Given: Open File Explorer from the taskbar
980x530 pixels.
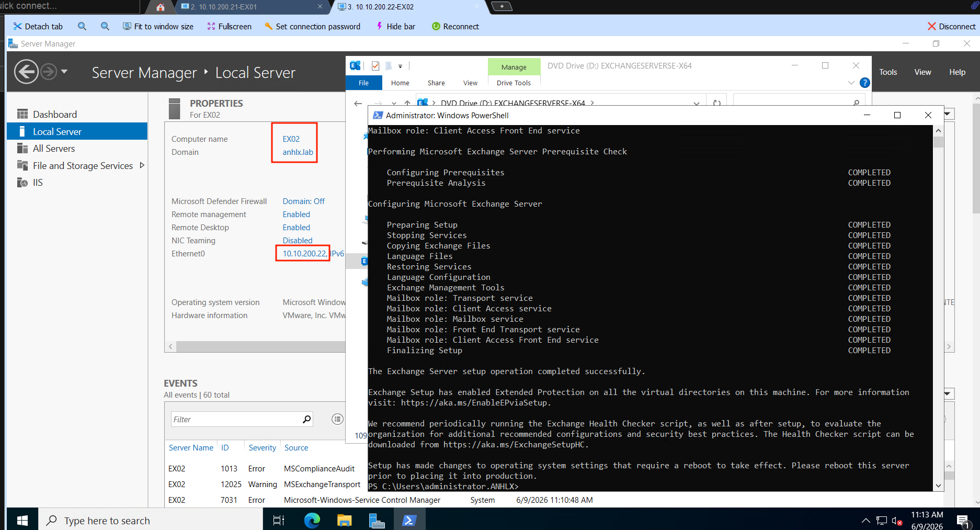Looking at the screenshot, I should [345, 520].
